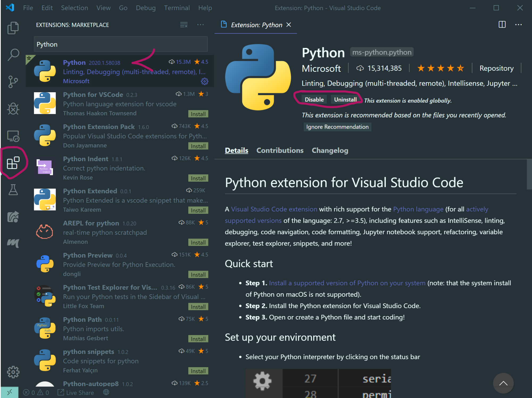Open the Search view icon
The height and width of the screenshot is (398, 532).
pyautogui.click(x=13, y=55)
